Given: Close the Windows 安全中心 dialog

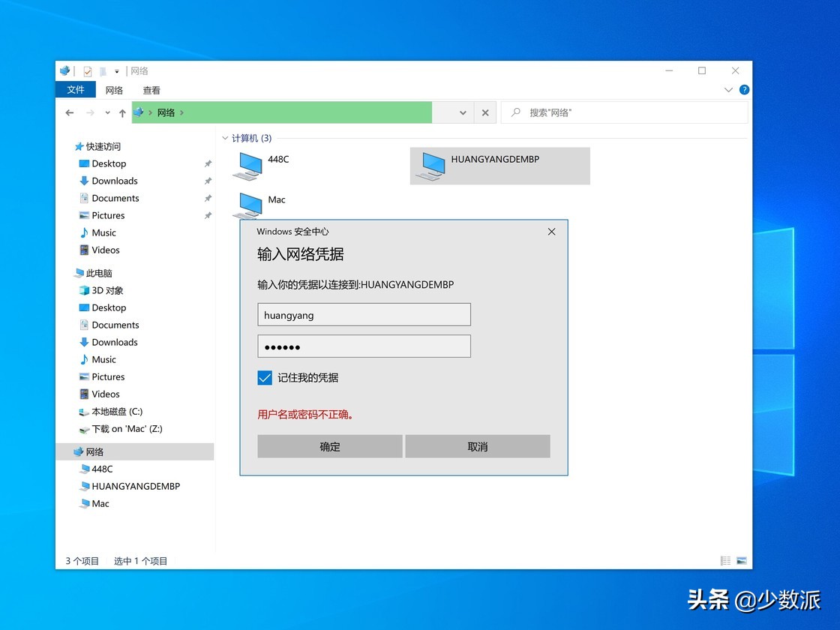Looking at the screenshot, I should pyautogui.click(x=552, y=232).
